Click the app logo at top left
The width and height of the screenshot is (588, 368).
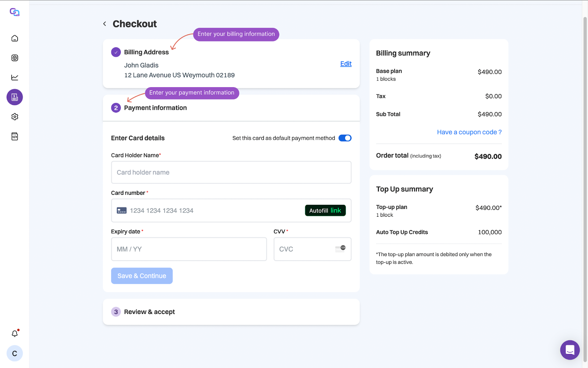[x=15, y=12]
